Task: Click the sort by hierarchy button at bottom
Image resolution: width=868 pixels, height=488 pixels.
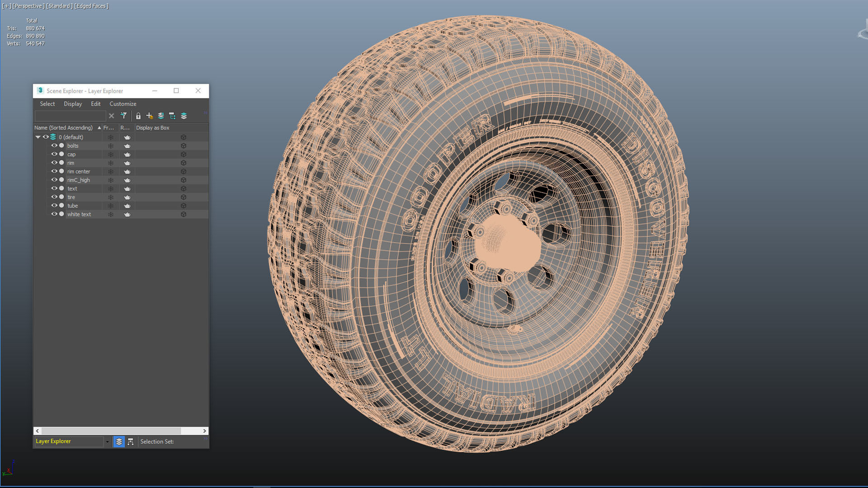Action: (x=131, y=442)
